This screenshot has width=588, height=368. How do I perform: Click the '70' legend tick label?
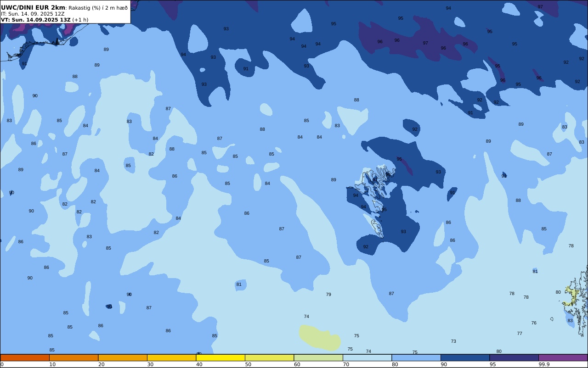[x=346, y=364]
